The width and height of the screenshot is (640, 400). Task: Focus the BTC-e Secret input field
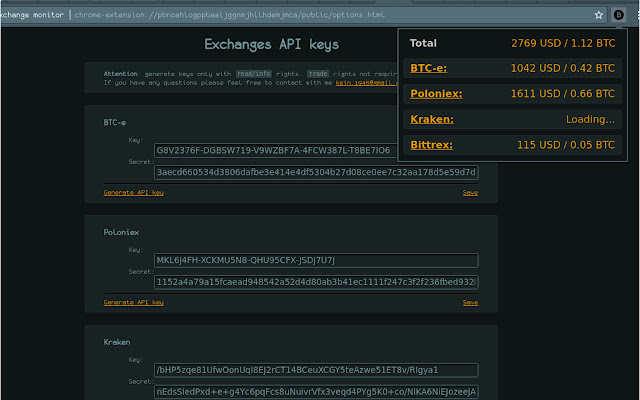click(x=316, y=172)
